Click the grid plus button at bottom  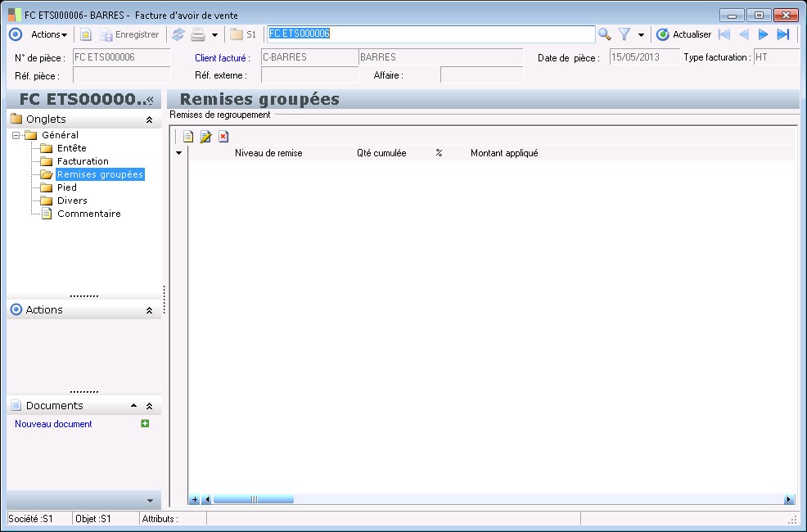195,499
